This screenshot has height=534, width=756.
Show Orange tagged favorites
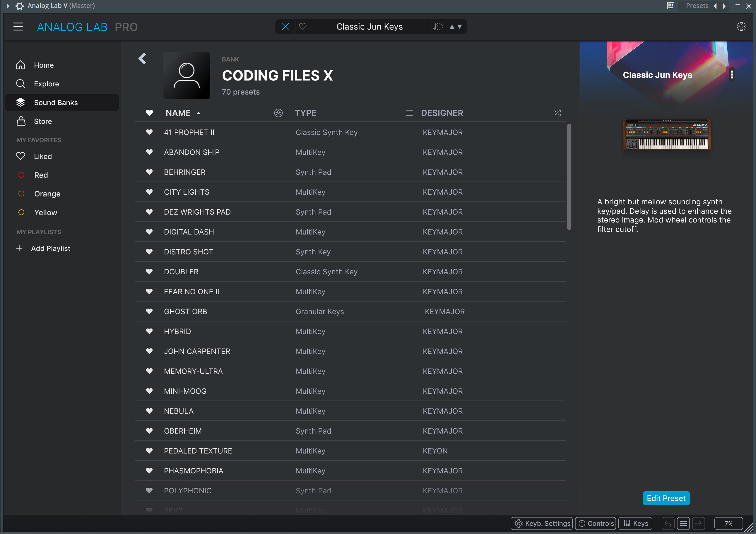pos(62,194)
